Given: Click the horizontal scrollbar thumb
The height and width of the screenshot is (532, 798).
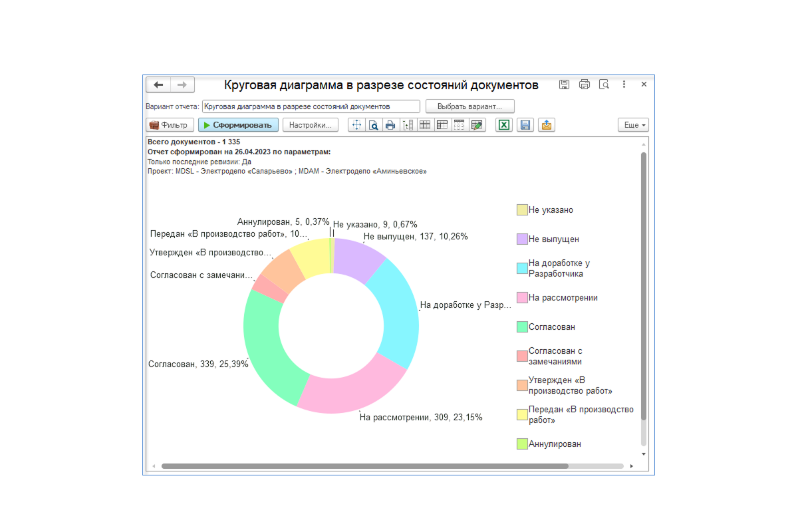Looking at the screenshot, I should click(x=364, y=466).
